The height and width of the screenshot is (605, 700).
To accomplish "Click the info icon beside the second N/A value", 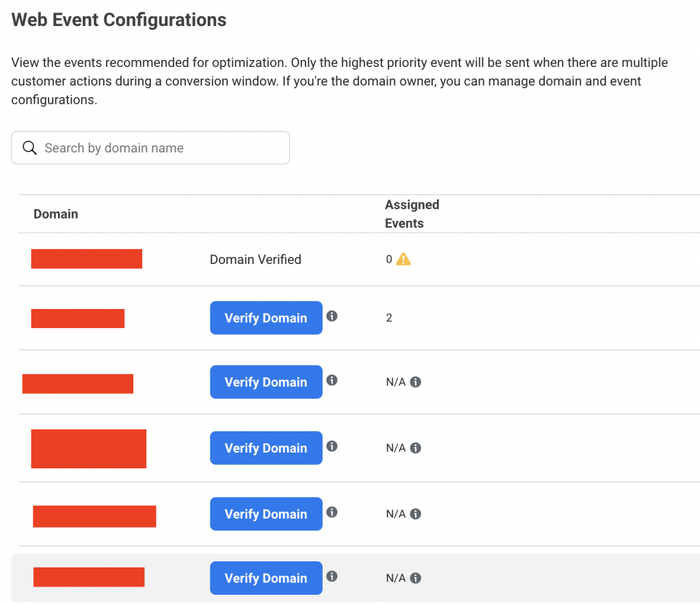I will point(416,448).
